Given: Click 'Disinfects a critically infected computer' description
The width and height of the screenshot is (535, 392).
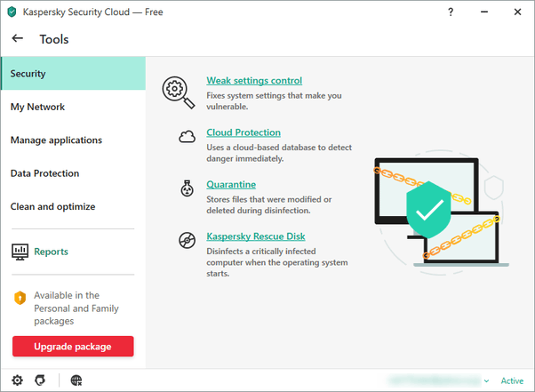Looking at the screenshot, I should pyautogui.click(x=277, y=262).
